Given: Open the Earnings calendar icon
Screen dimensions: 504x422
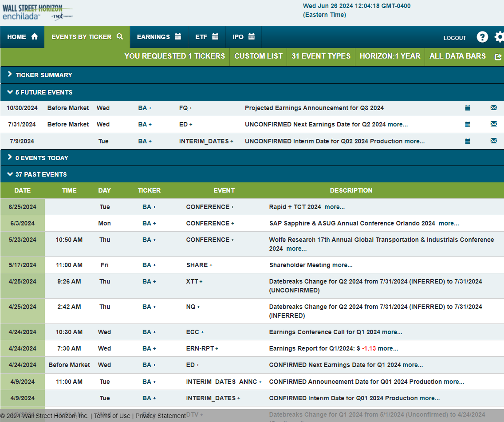Looking at the screenshot, I should point(178,37).
